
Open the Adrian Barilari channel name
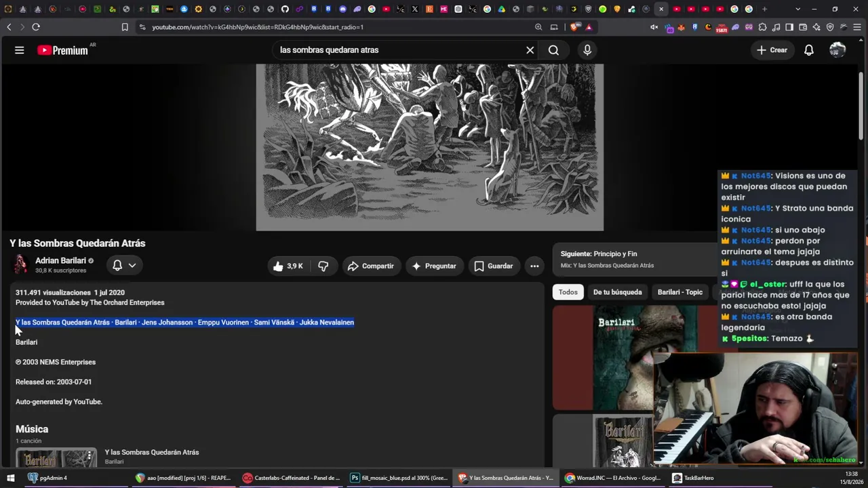pyautogui.click(x=60, y=260)
